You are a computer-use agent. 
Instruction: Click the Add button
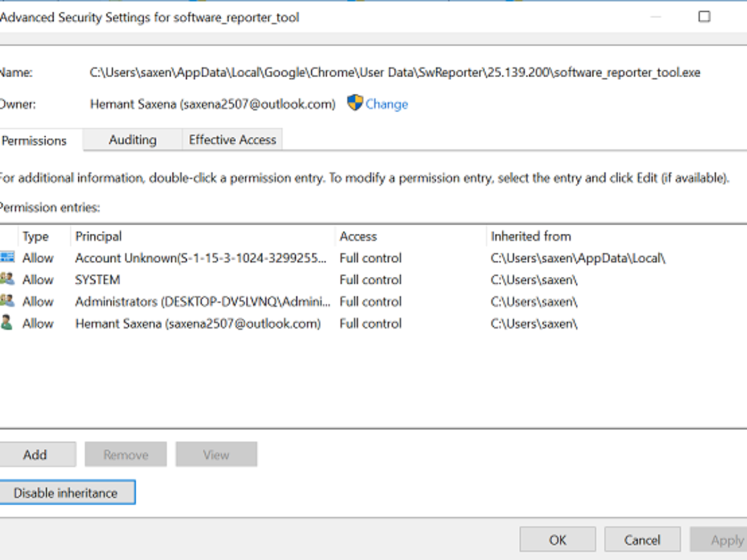(35, 455)
